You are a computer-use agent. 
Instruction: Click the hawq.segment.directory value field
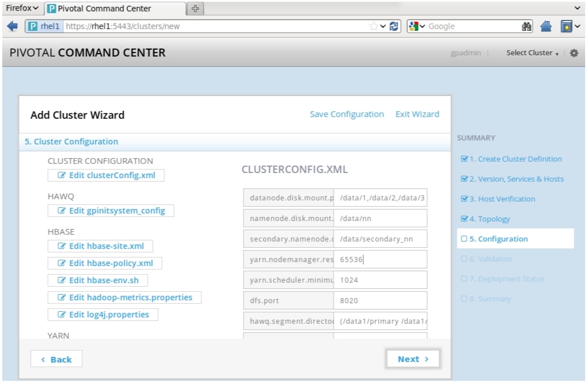[x=380, y=321]
